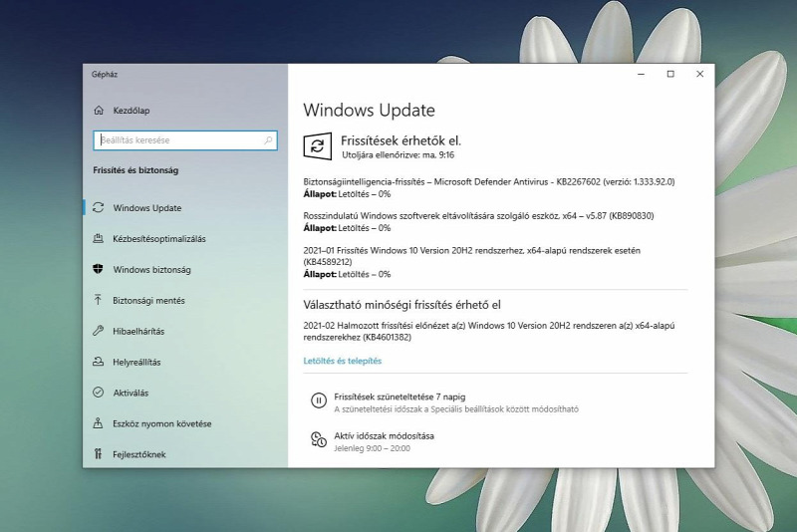
Task: Click the Frissítés és biztonság section title
Action: pos(135,170)
